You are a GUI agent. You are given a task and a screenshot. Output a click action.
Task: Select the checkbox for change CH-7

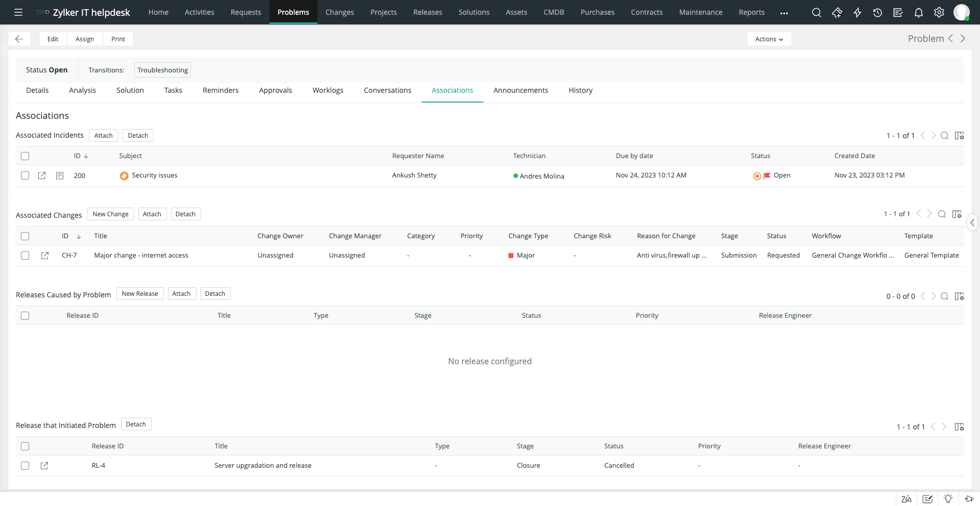[x=25, y=256]
